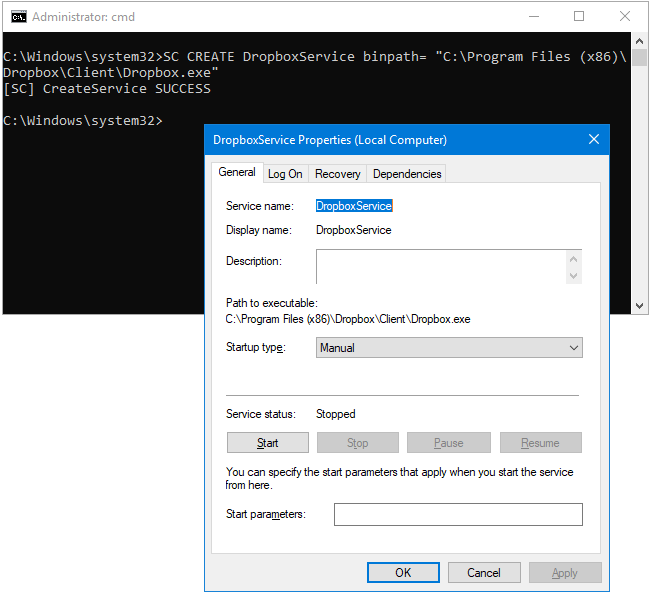Click the highlighted DropboxService service name
The width and height of the screenshot is (650, 594).
[354, 206]
